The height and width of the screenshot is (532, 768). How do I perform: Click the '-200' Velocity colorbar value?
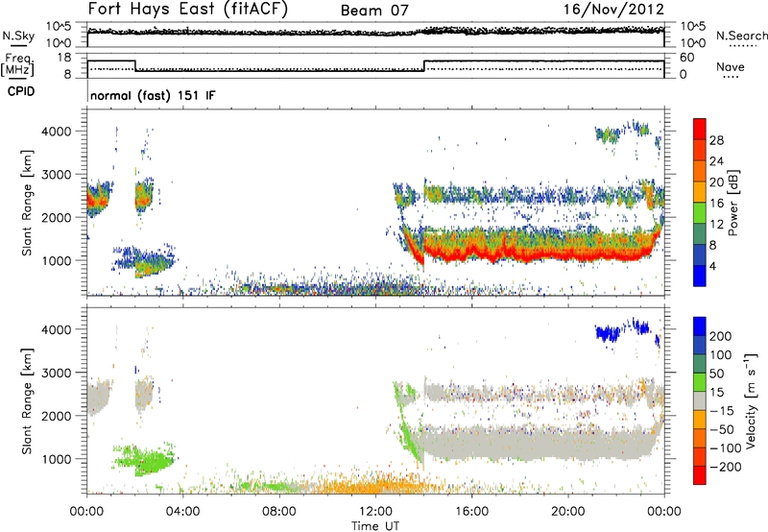click(725, 467)
